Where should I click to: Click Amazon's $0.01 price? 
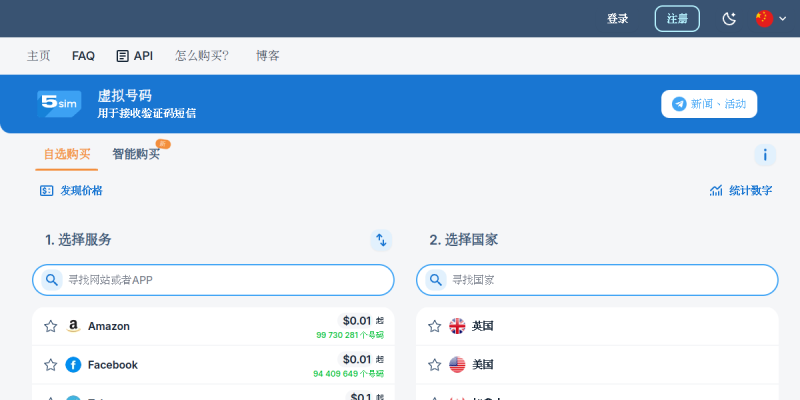pyautogui.click(x=357, y=321)
